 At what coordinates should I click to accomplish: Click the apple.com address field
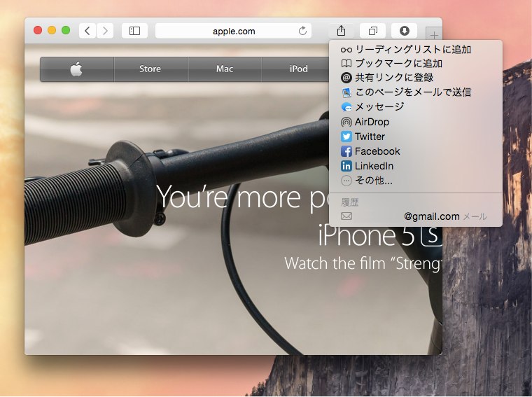[233, 31]
